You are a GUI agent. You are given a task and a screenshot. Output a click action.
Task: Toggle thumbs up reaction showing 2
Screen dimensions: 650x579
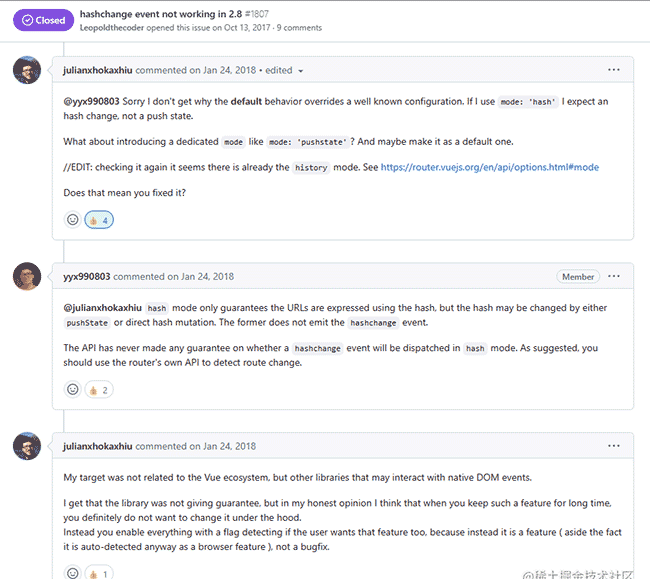tap(99, 390)
